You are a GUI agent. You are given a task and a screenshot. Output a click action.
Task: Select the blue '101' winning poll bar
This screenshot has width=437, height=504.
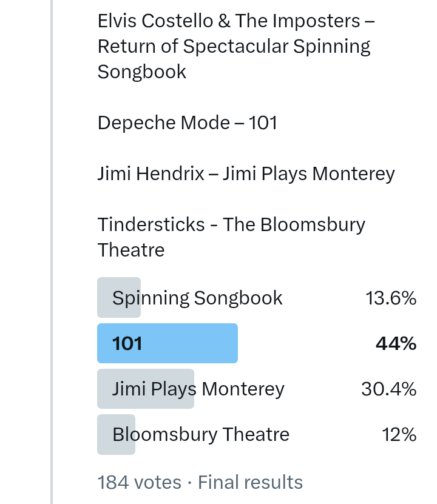(x=168, y=343)
